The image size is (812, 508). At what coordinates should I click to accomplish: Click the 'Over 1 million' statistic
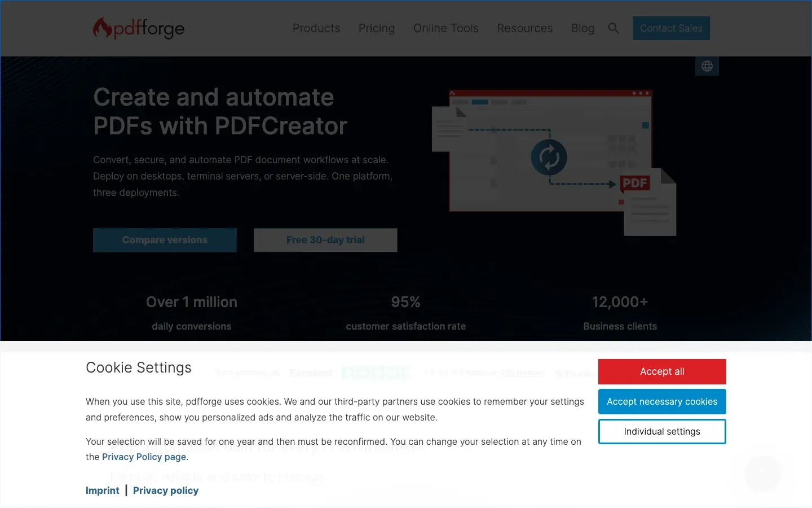[192, 302]
